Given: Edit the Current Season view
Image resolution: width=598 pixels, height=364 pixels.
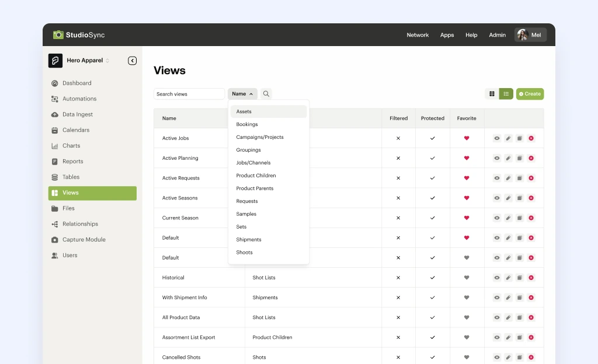Looking at the screenshot, I should 508,218.
